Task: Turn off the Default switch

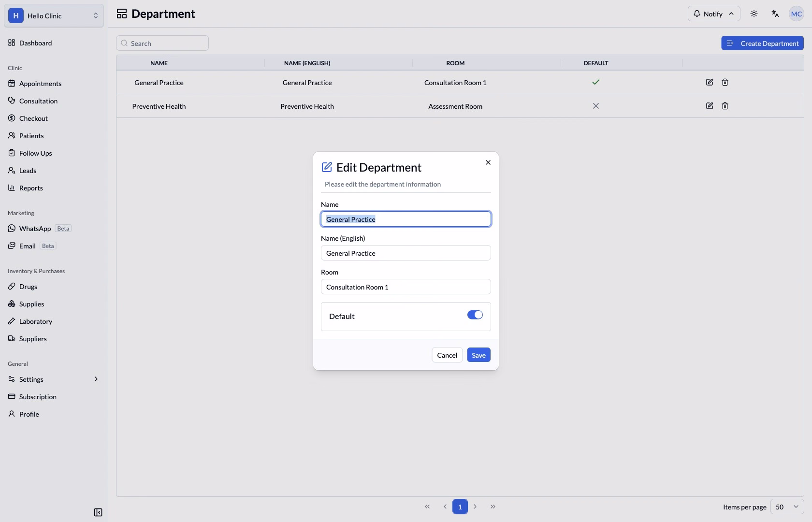Action: [x=475, y=315]
